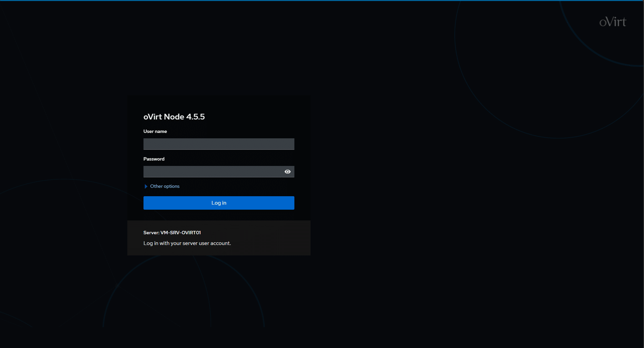
Task: Select the oVirt Node 4.5.5 heading
Action: coord(174,117)
